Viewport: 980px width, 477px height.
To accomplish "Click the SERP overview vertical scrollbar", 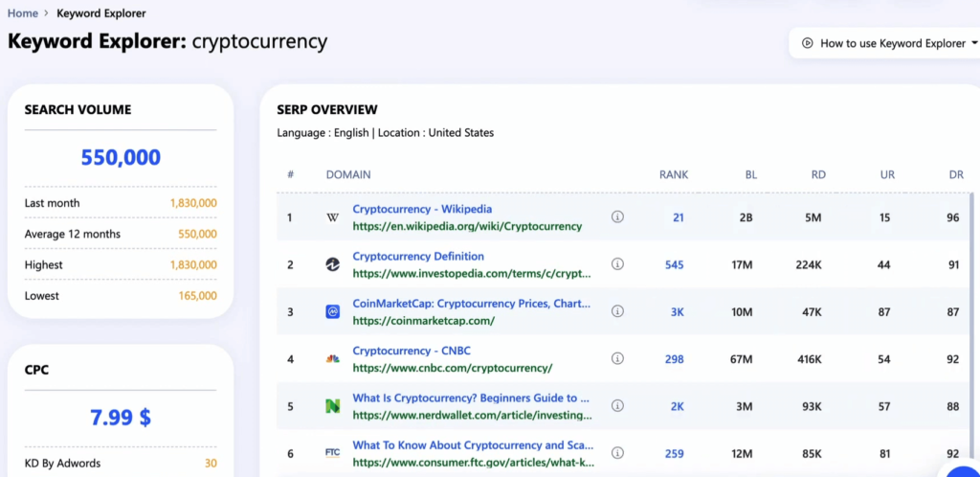I will [971, 334].
